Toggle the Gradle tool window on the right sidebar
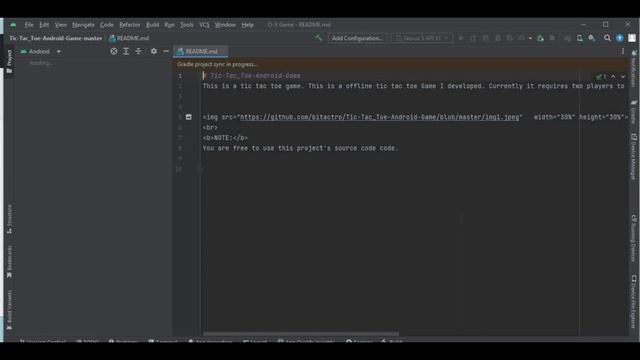This screenshot has height=360, width=640. point(633,112)
